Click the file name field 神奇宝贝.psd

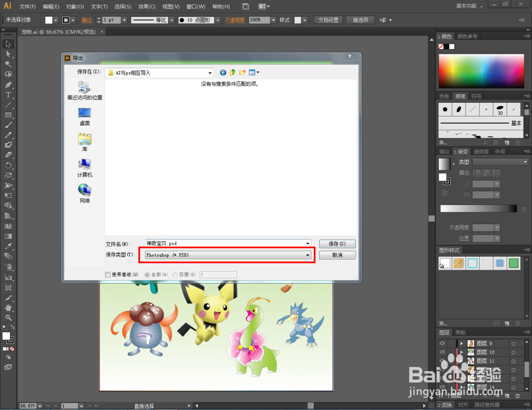[x=225, y=243]
